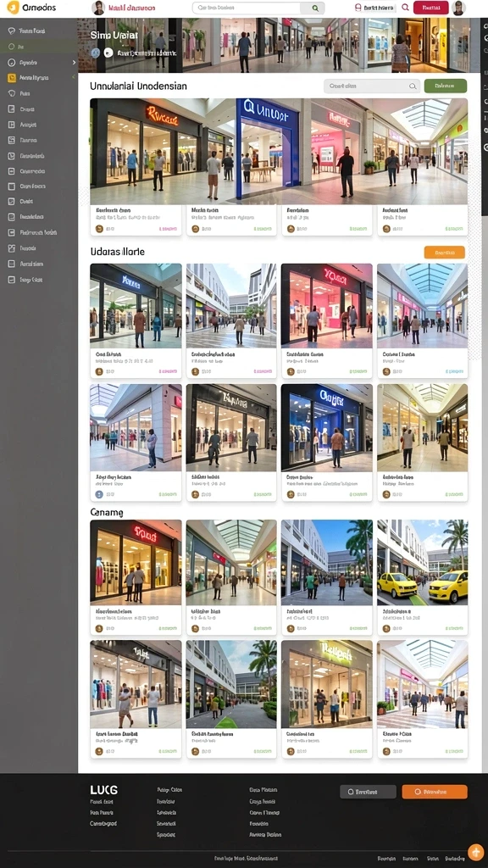Click the orange button in the footer

[435, 792]
